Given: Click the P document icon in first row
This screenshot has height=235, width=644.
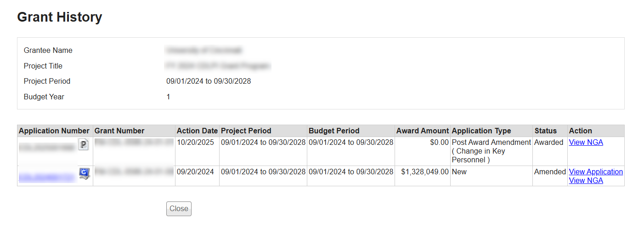Looking at the screenshot, I should tap(83, 145).
